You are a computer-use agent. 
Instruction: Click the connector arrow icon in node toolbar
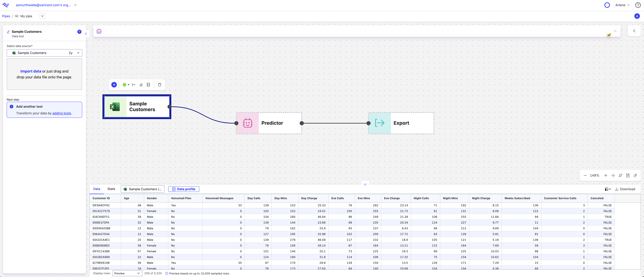tap(134, 85)
